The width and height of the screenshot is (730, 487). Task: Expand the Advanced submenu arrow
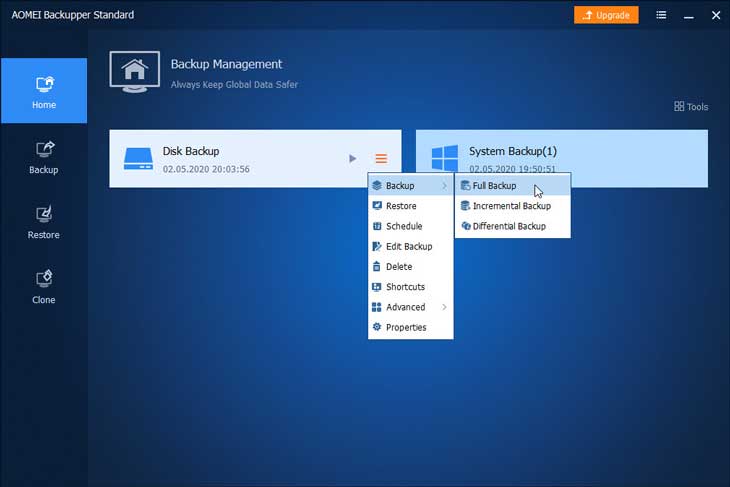(x=445, y=307)
